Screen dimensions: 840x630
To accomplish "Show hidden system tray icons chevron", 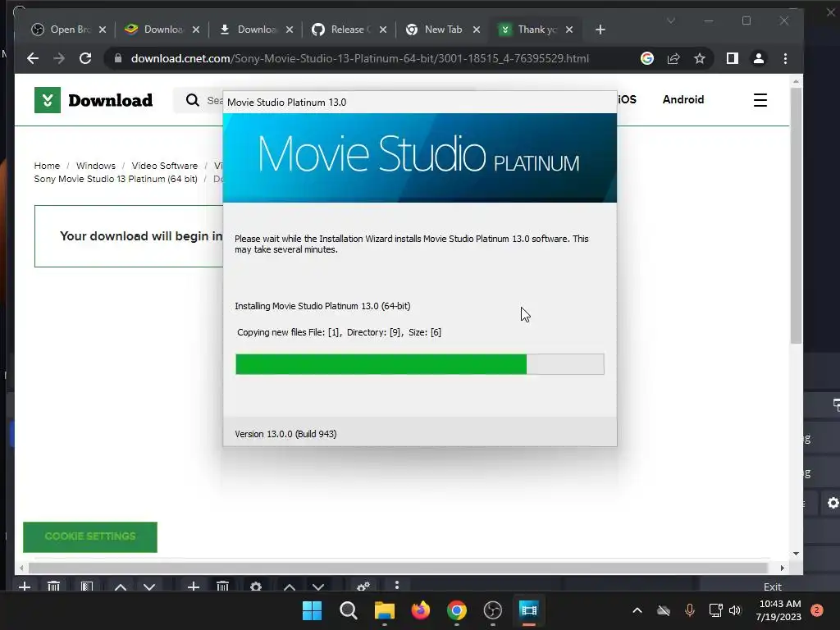I will tap(637, 610).
